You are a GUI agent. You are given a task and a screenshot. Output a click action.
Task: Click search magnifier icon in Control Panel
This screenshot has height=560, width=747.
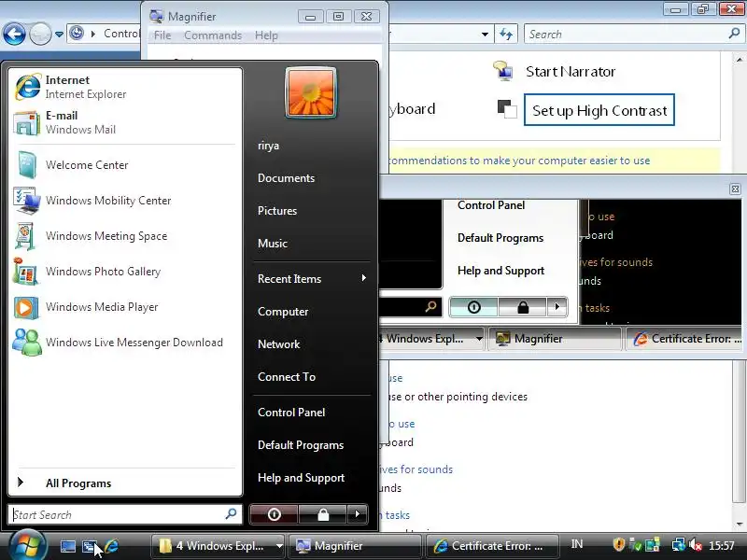(734, 34)
